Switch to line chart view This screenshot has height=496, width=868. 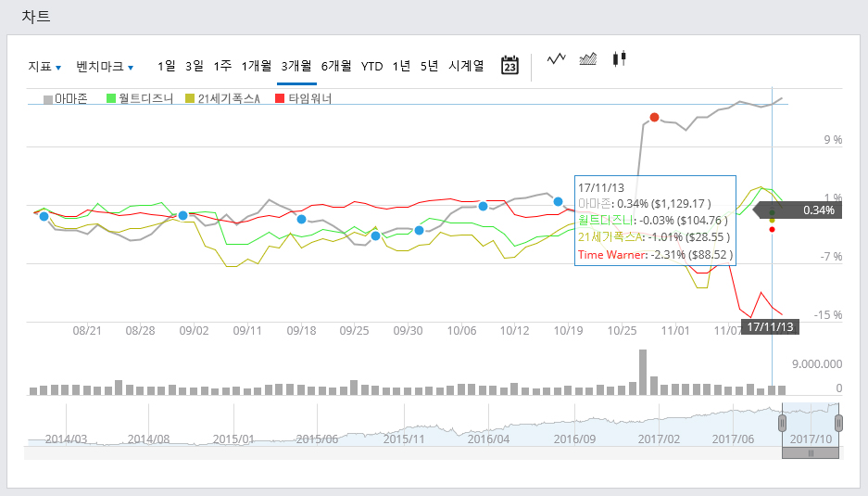[x=557, y=58]
